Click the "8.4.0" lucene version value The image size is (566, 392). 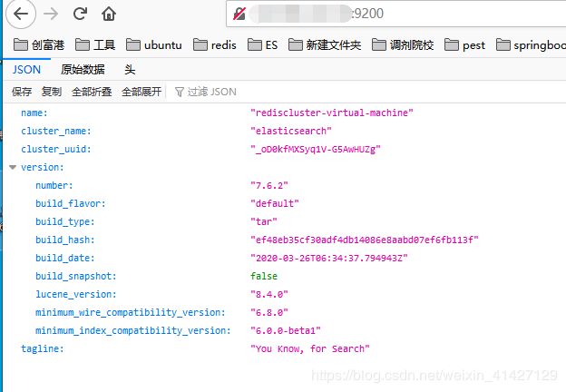click(269, 294)
